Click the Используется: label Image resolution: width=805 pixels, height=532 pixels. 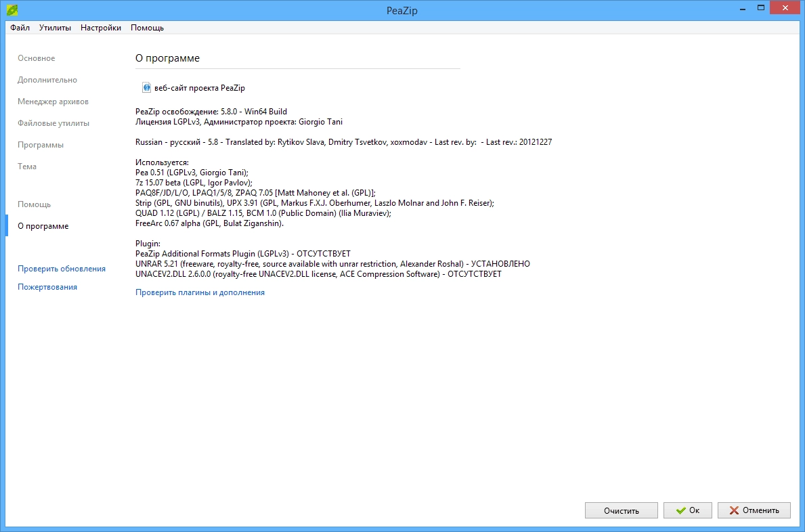coord(162,162)
